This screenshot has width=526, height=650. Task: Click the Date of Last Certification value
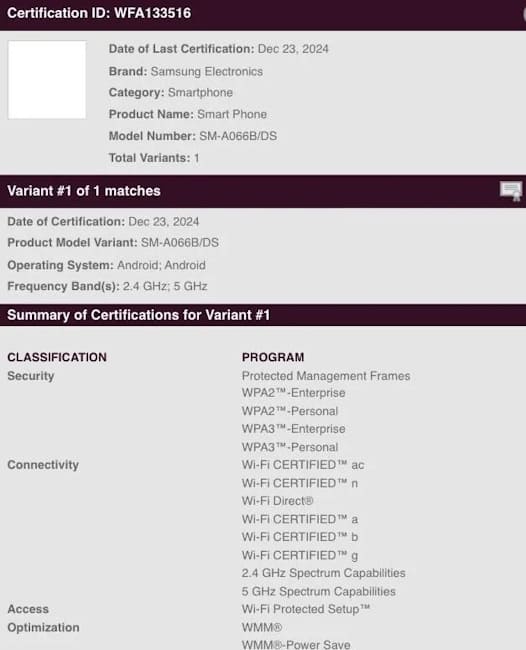(293, 49)
